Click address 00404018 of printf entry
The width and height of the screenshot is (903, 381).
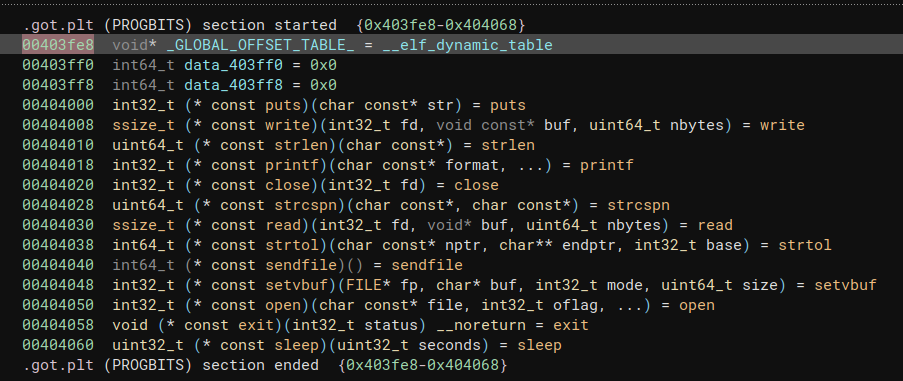click(x=58, y=165)
